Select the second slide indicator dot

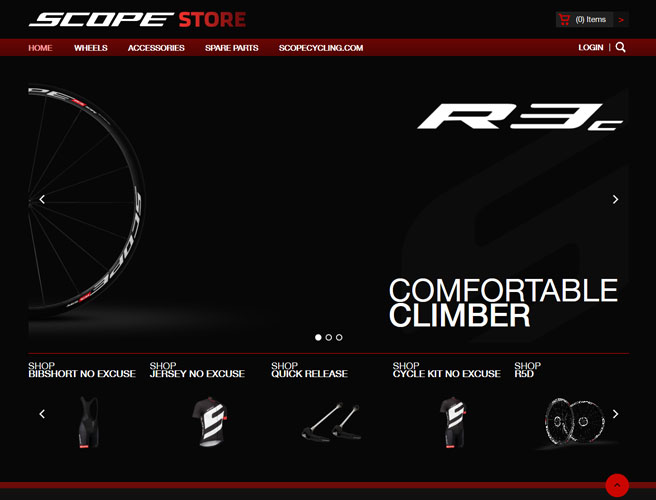pos(328,337)
